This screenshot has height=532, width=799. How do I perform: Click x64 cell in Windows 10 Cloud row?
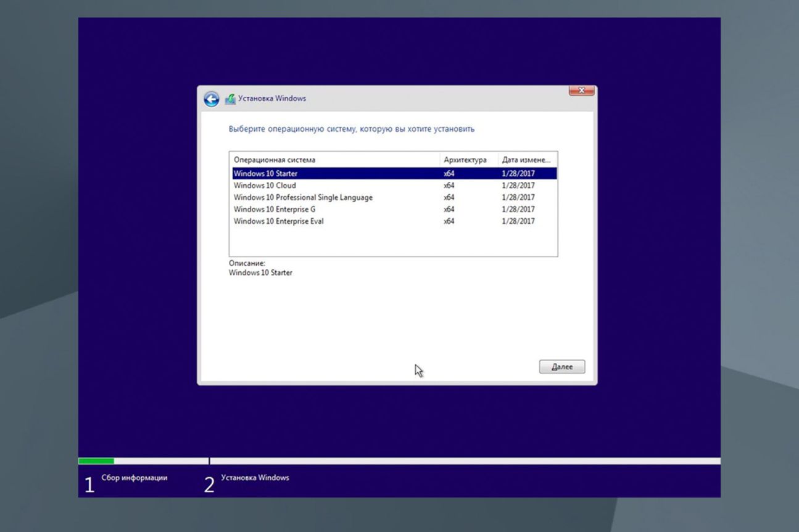click(x=449, y=186)
